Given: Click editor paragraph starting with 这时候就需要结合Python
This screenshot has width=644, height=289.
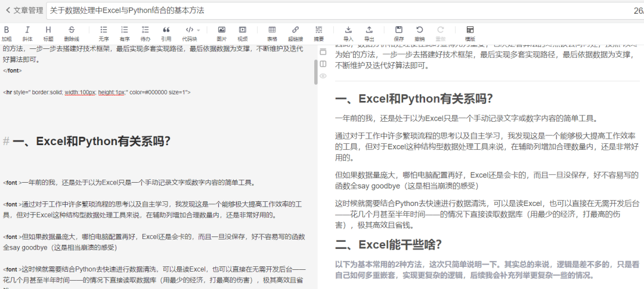Looking at the screenshot, I should pyautogui.click(x=154, y=278).
